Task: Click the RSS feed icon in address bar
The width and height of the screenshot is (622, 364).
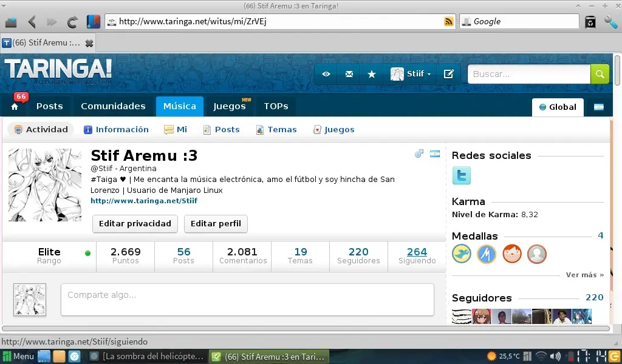Action: (x=449, y=21)
